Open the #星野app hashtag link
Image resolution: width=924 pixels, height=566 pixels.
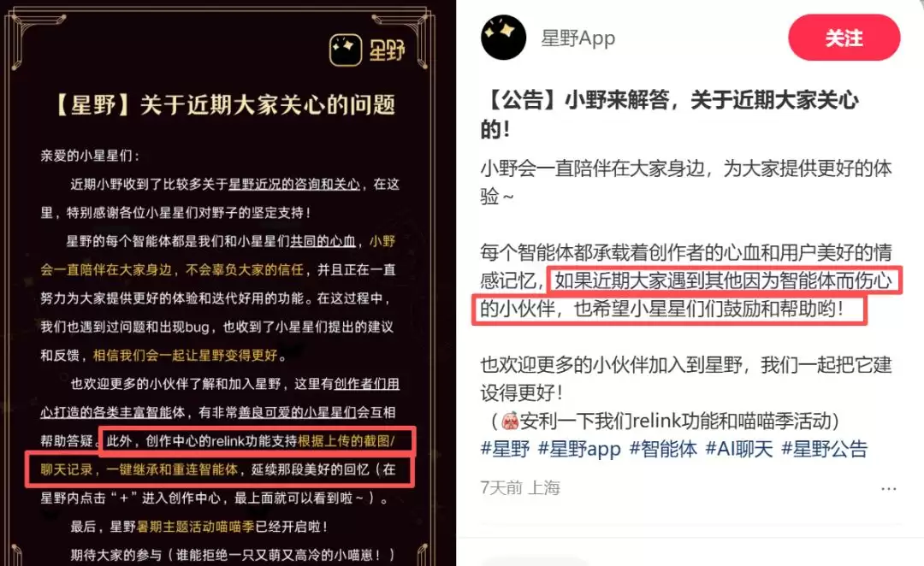point(579,449)
